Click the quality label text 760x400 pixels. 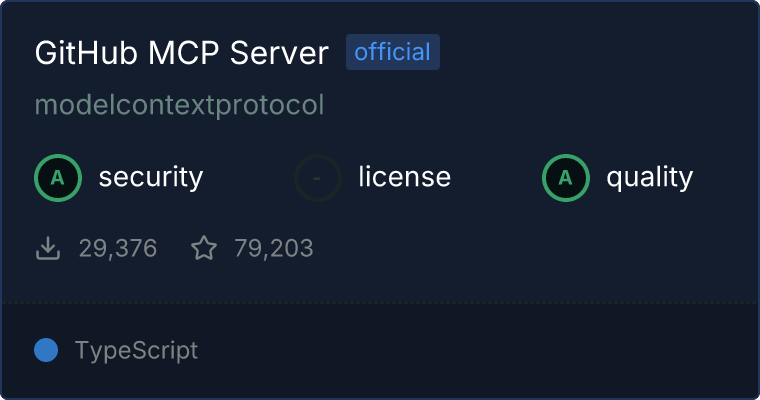[649, 177]
